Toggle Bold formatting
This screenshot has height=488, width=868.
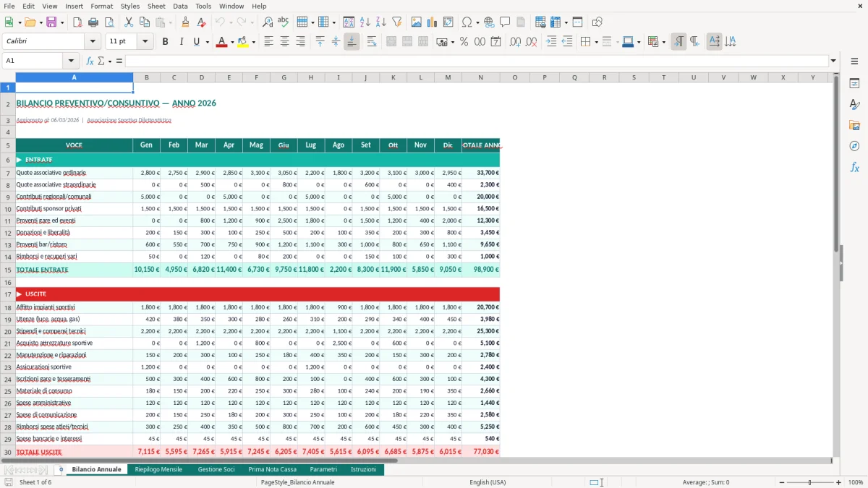(x=166, y=42)
